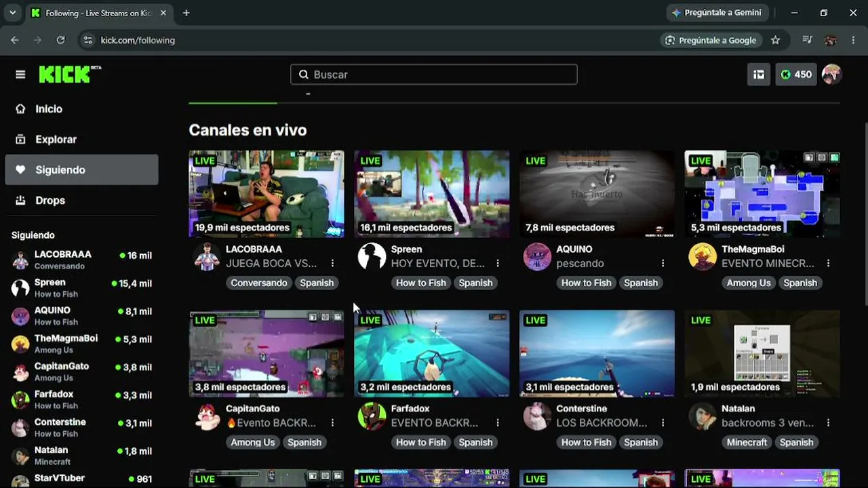
Task: Open Natalan channel name link
Action: tap(738, 409)
